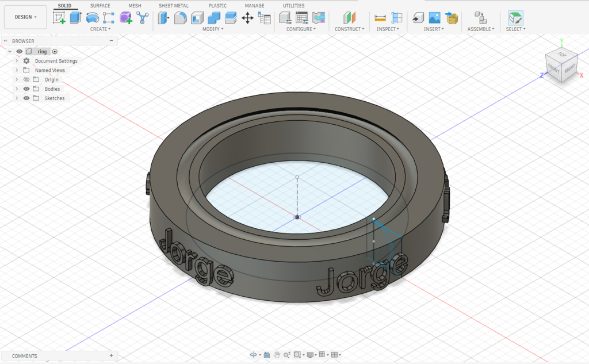This screenshot has width=589, height=364.
Task: Expand the Sketches folder
Action: [17, 98]
